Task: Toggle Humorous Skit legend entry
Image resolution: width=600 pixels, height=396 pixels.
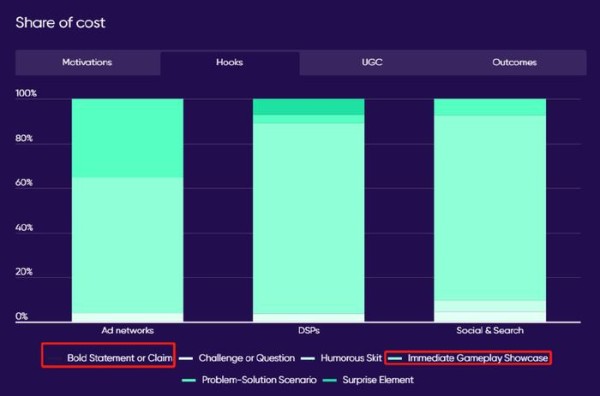Action: 341,358
